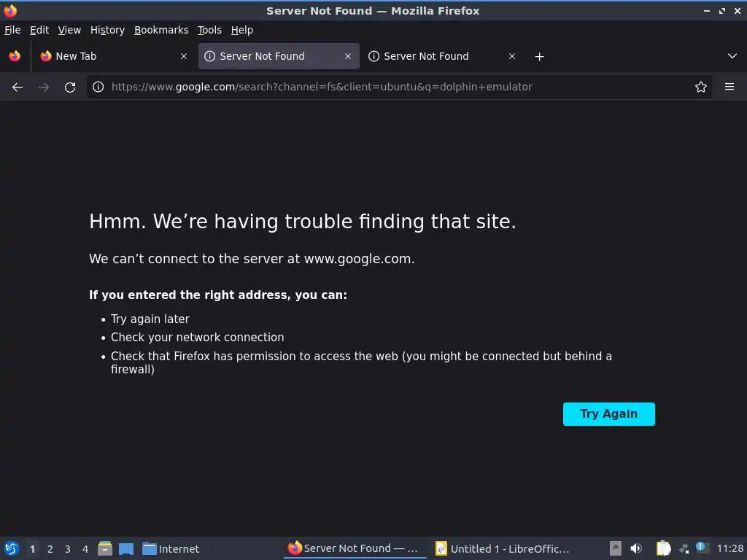The width and height of the screenshot is (747, 560).
Task: Select the active Server Not Found tab
Action: [279, 56]
